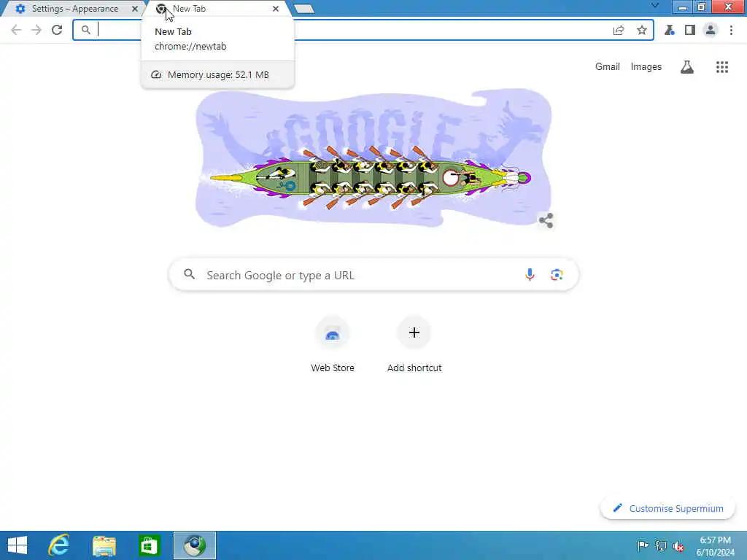Share the doodle with the share icon

(x=546, y=220)
